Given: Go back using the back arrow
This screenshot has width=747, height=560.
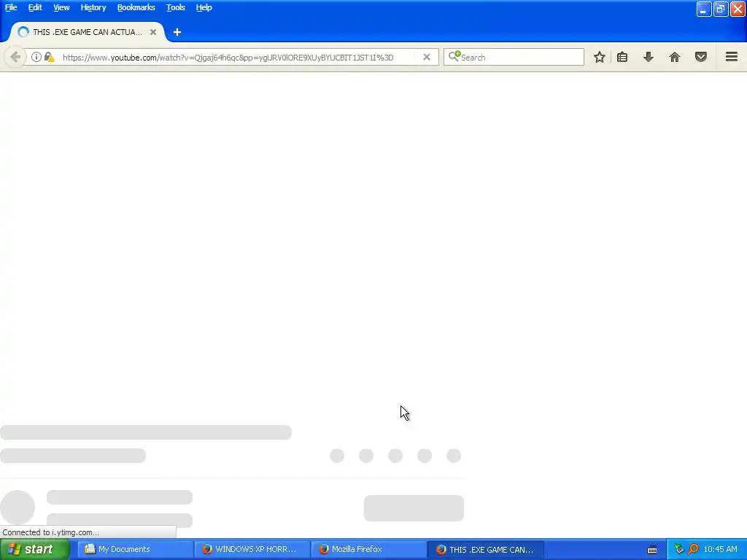Looking at the screenshot, I should pos(15,57).
